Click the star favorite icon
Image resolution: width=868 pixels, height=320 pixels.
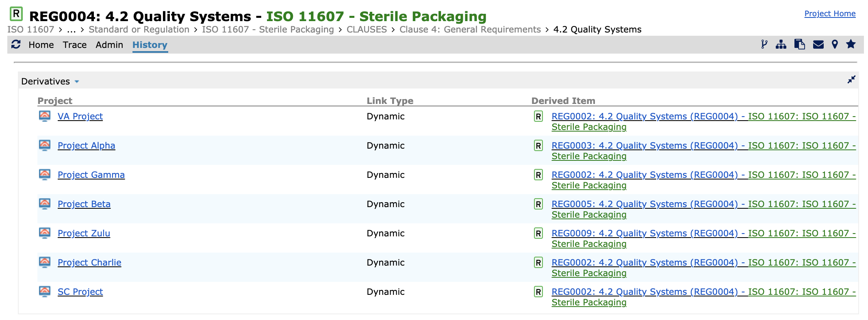pyautogui.click(x=851, y=44)
